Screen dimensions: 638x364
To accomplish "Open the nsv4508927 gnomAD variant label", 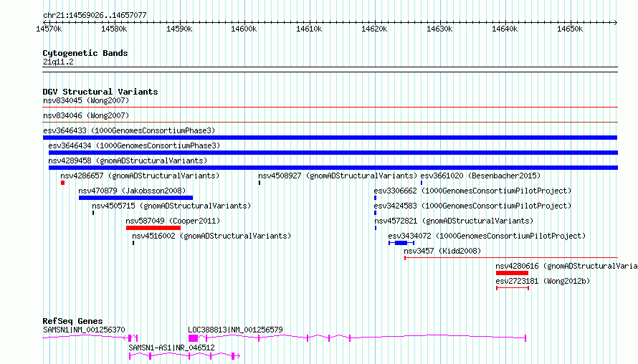I will [338, 176].
